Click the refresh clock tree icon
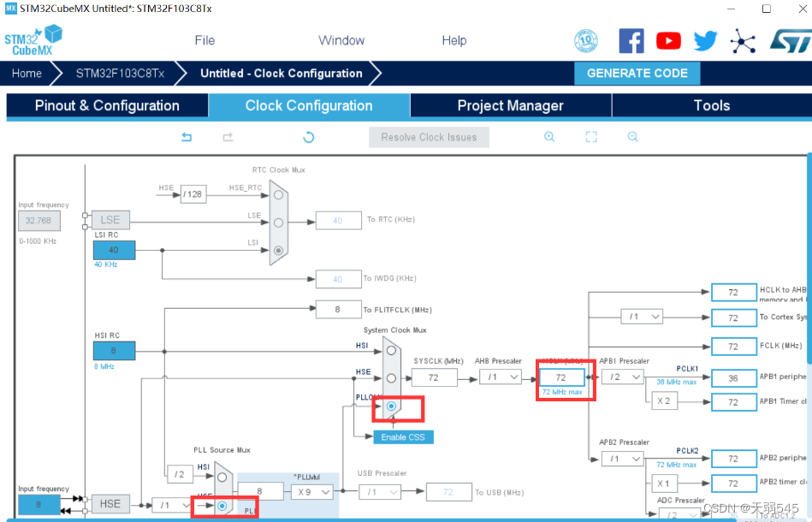The height and width of the screenshot is (522, 812). click(309, 137)
